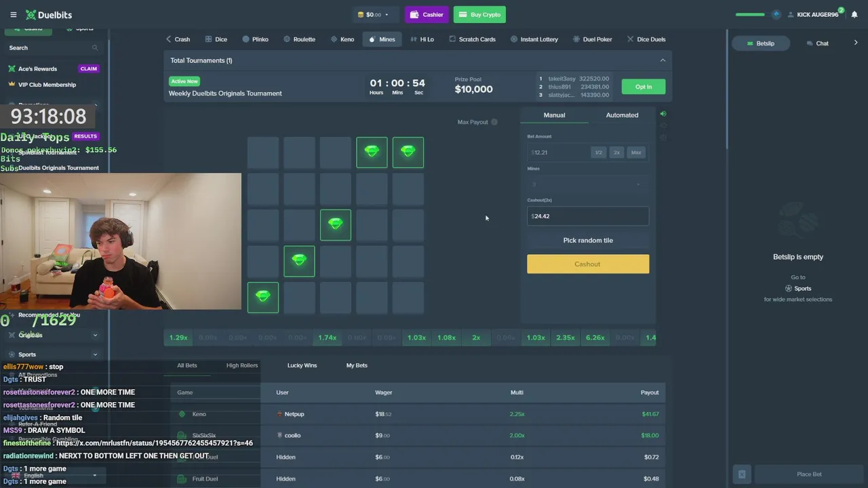Click the VIP Club crown icon
The width and height of the screenshot is (868, 488).
pyautogui.click(x=12, y=85)
